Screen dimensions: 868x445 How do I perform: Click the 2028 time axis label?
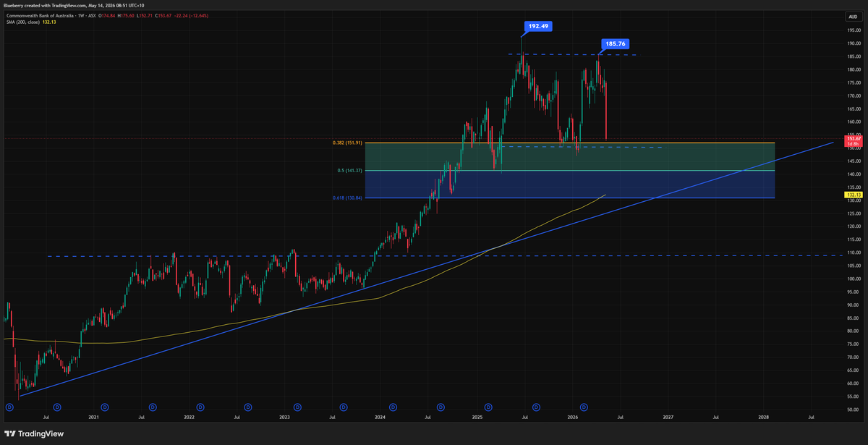[x=764, y=418]
